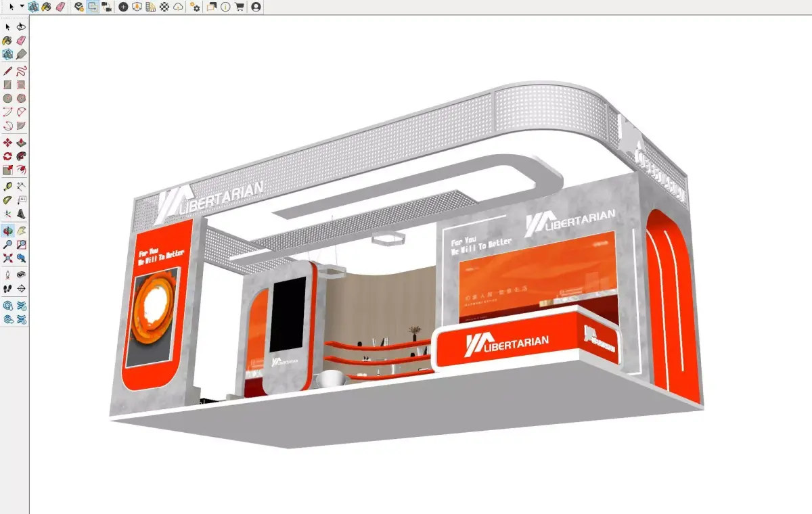This screenshot has height=514, width=812.
Task: Click the cloud upload icon in the top toolbar
Action: pyautogui.click(x=178, y=6)
